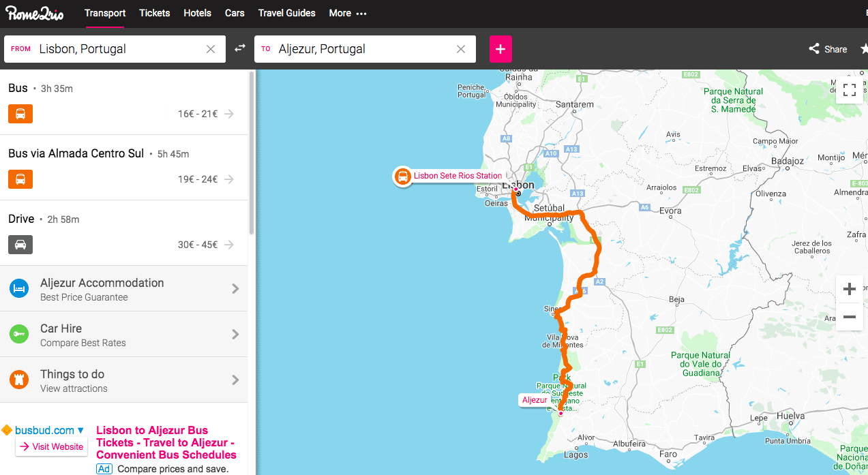Click the '19€ - 24€' price text
The width and height of the screenshot is (868, 475).
point(198,179)
